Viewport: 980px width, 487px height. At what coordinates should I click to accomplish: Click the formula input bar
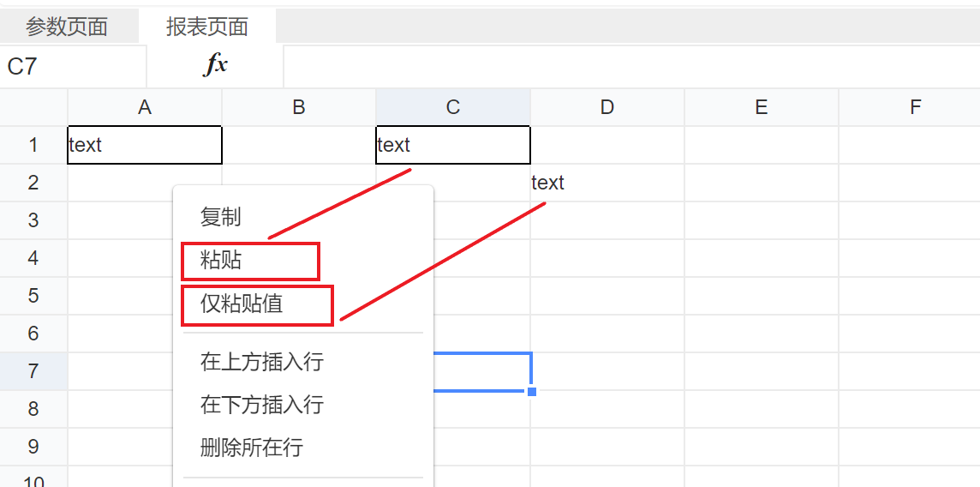pyautogui.click(x=631, y=66)
